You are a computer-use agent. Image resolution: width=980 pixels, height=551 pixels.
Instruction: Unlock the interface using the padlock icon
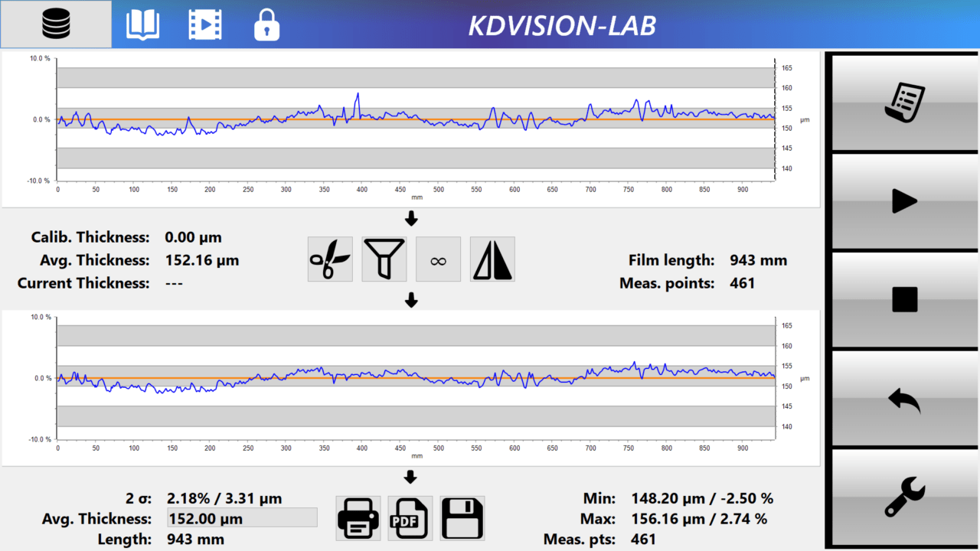pos(266,24)
